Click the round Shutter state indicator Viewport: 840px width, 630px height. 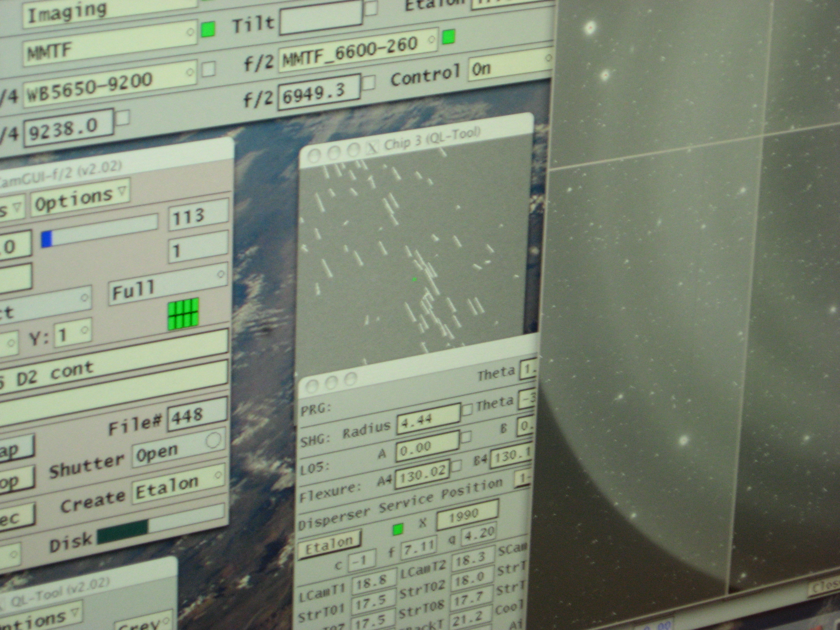click(213, 441)
